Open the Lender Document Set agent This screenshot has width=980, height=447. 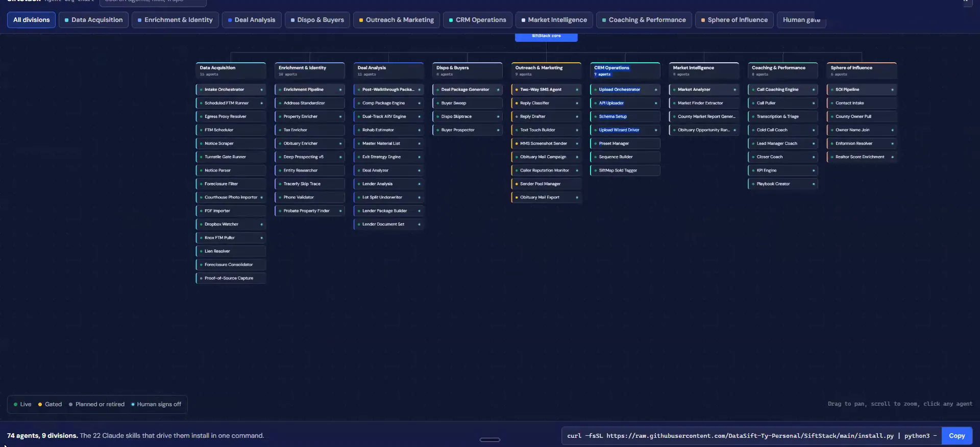388,224
